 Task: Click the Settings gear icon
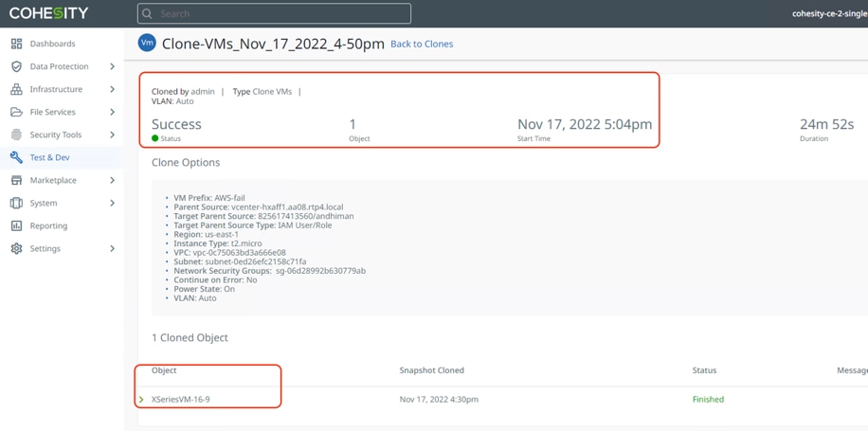point(17,248)
